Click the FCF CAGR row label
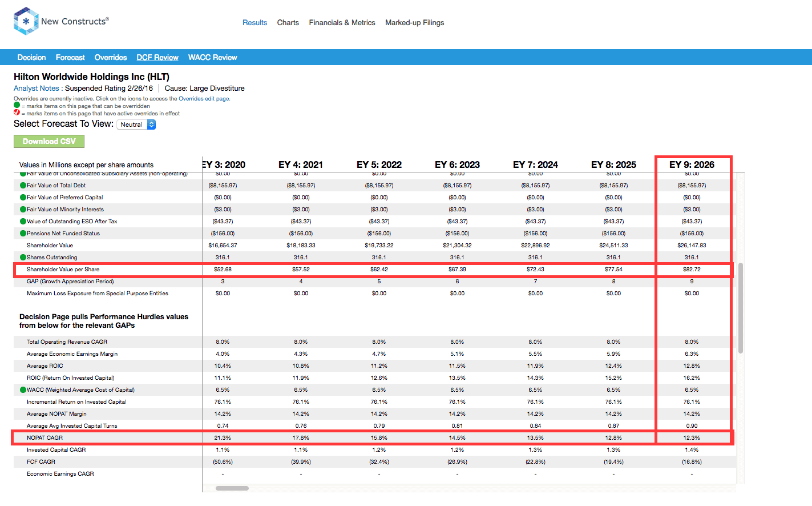The image size is (812, 506). pos(41,462)
